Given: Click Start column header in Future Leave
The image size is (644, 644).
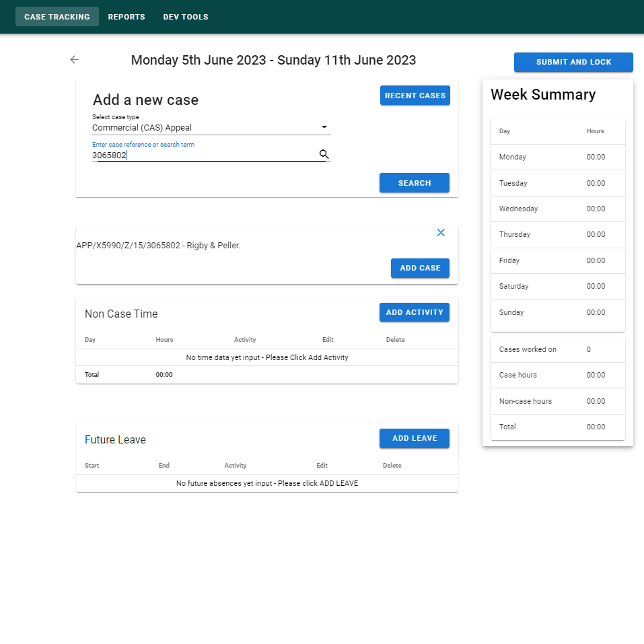Looking at the screenshot, I should 92,466.
